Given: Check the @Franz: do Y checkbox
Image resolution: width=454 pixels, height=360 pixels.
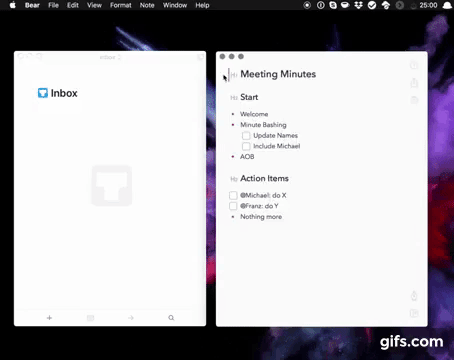Looking at the screenshot, I should coord(233,206).
